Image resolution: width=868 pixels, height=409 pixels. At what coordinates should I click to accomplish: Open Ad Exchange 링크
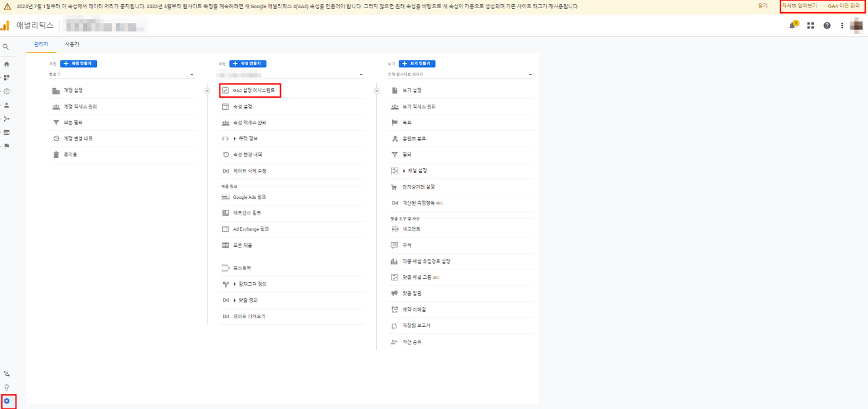click(x=250, y=229)
